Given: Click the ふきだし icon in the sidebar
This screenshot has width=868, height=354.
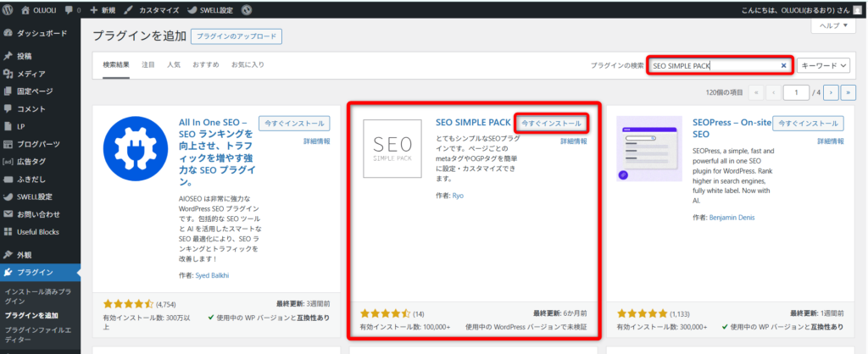Looking at the screenshot, I should pos(8,180).
